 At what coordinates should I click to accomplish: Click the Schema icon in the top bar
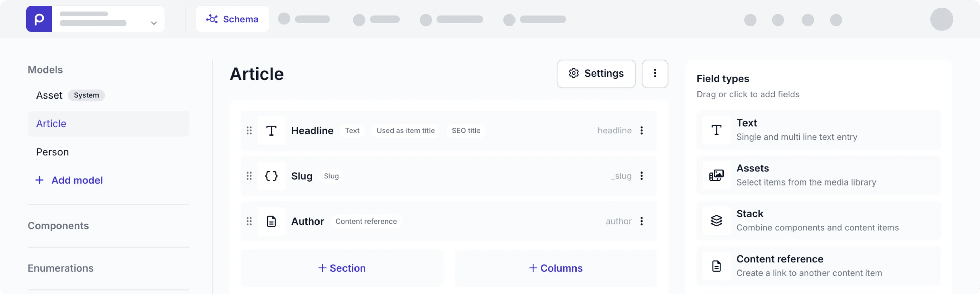coord(212,19)
